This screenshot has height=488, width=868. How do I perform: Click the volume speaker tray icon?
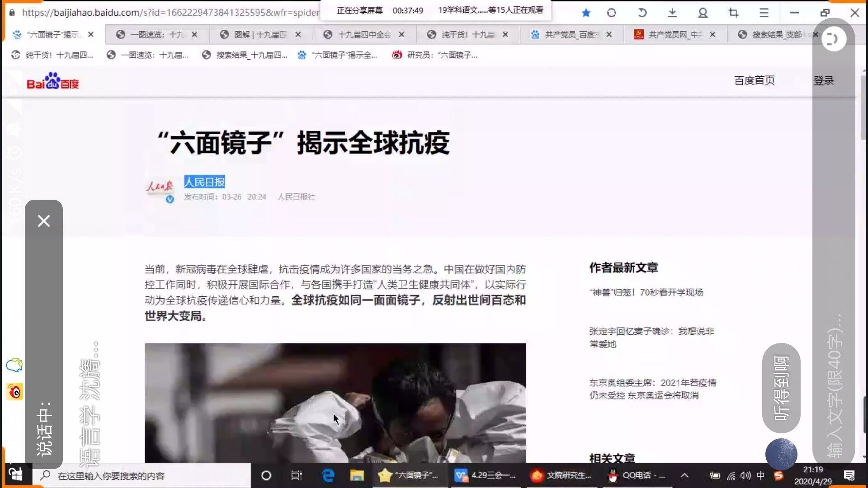click(x=745, y=475)
